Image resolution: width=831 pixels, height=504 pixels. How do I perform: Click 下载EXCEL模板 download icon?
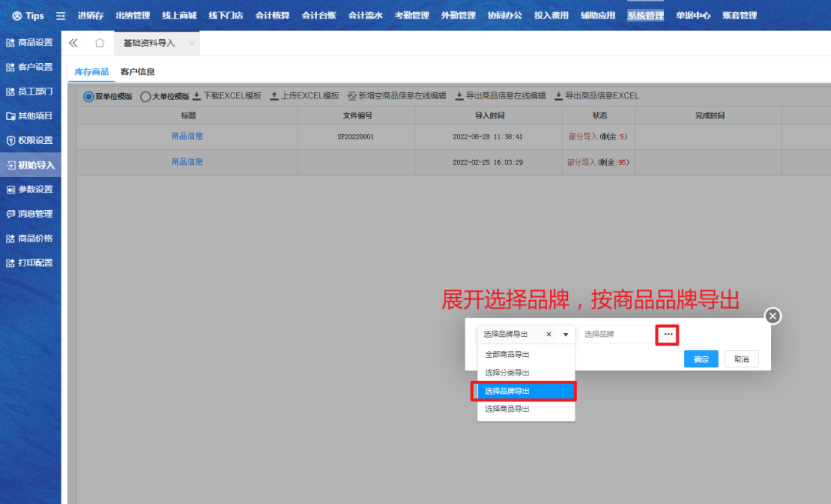196,96
